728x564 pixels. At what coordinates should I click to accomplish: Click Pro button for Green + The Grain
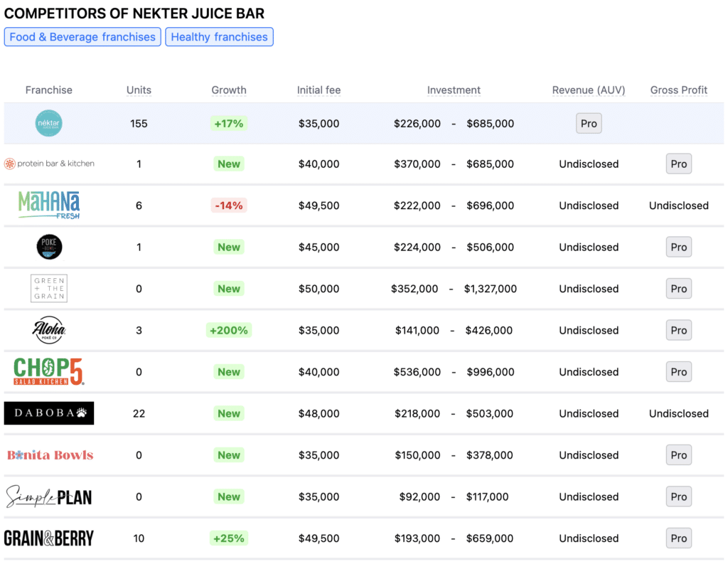coord(679,289)
